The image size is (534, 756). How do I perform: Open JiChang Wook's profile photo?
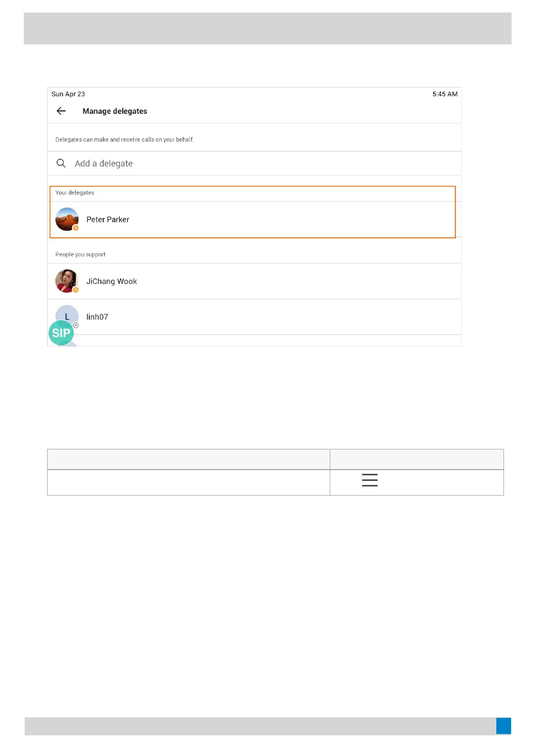(x=66, y=281)
